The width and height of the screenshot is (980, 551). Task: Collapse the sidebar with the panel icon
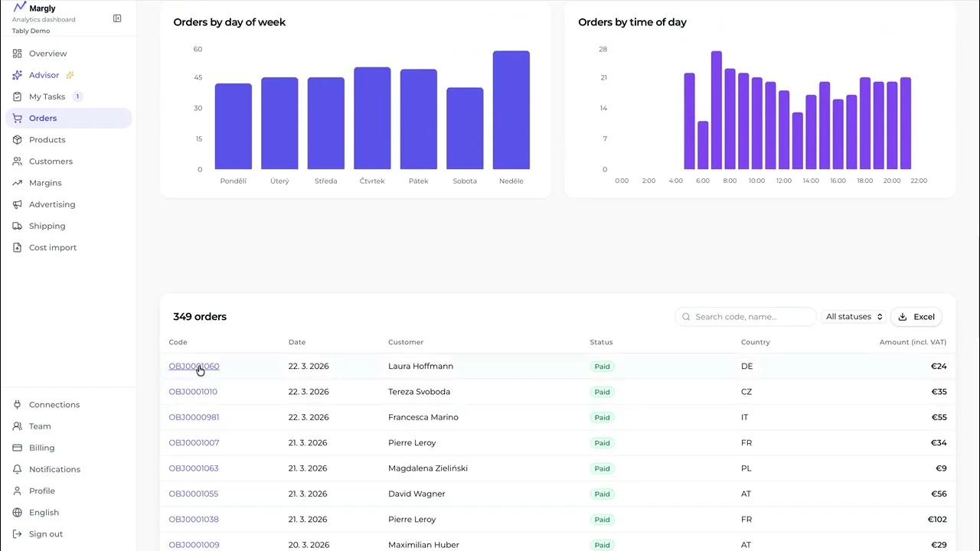click(117, 18)
